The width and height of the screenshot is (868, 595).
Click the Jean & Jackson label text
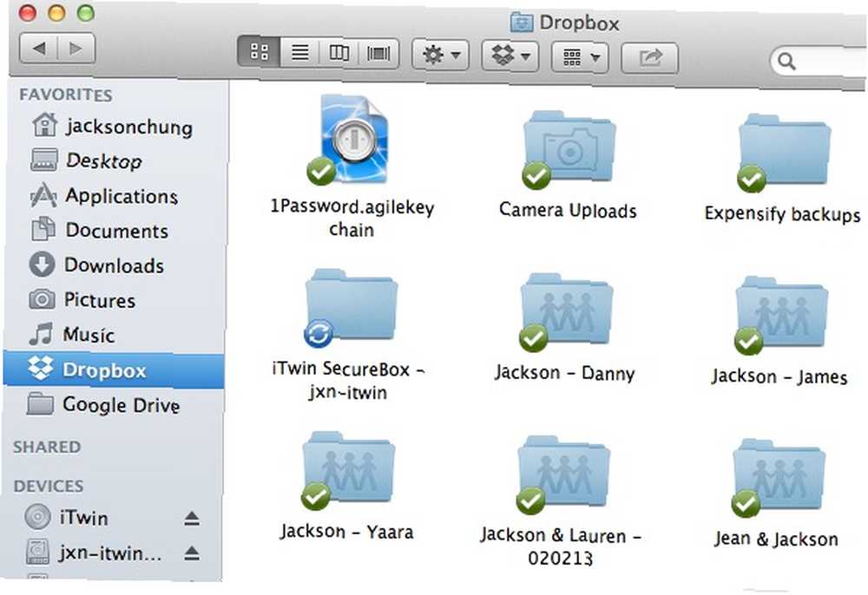(x=775, y=538)
